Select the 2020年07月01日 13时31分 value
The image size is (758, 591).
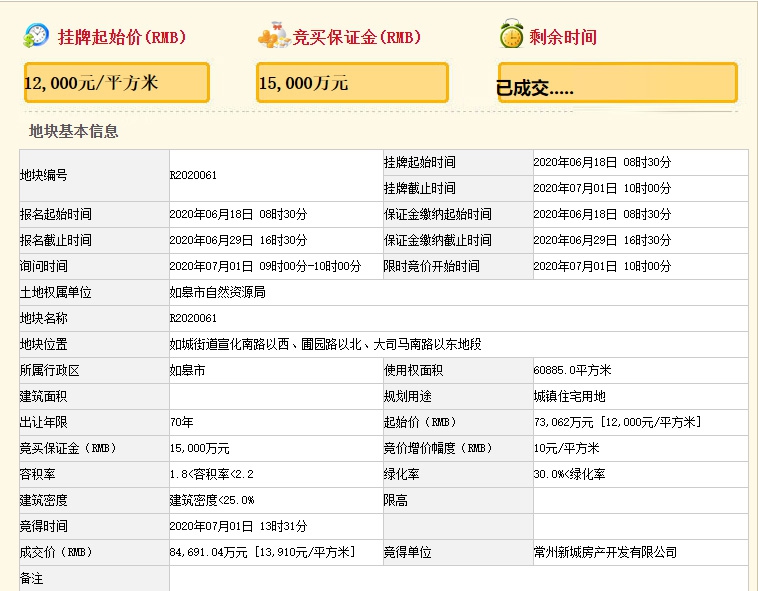(238, 526)
